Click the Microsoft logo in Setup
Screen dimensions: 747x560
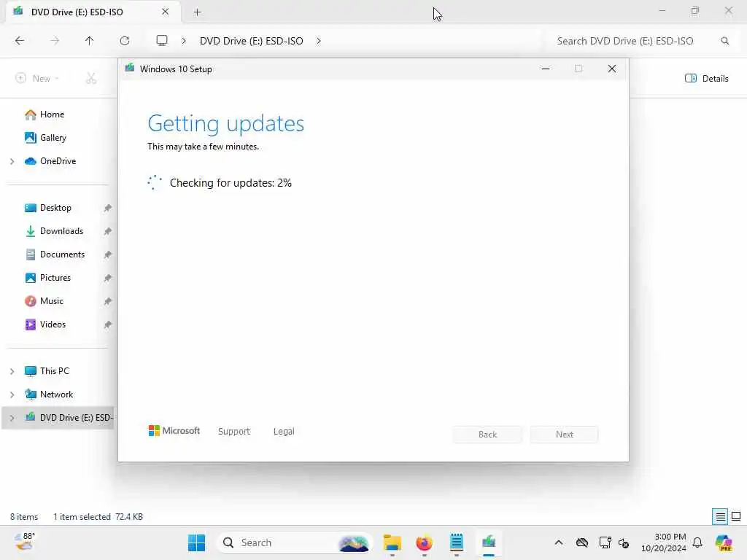174,431
